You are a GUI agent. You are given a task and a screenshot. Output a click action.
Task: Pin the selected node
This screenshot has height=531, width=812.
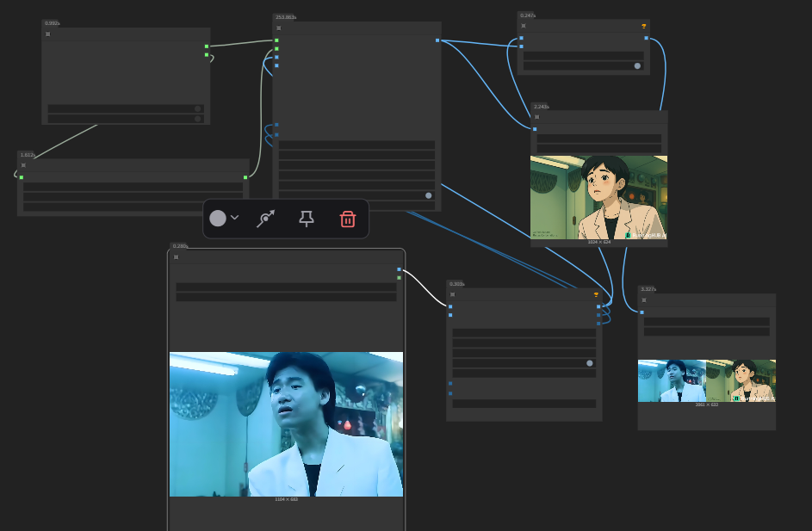tap(307, 219)
